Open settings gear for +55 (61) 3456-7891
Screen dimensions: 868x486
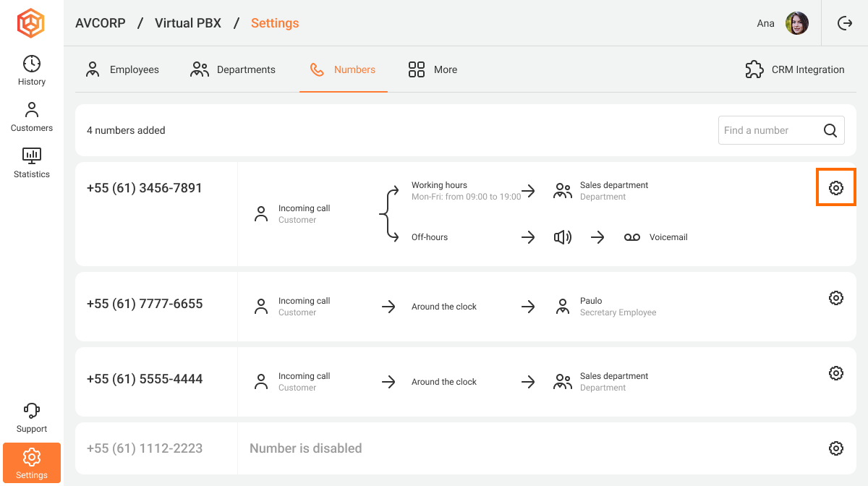click(836, 188)
